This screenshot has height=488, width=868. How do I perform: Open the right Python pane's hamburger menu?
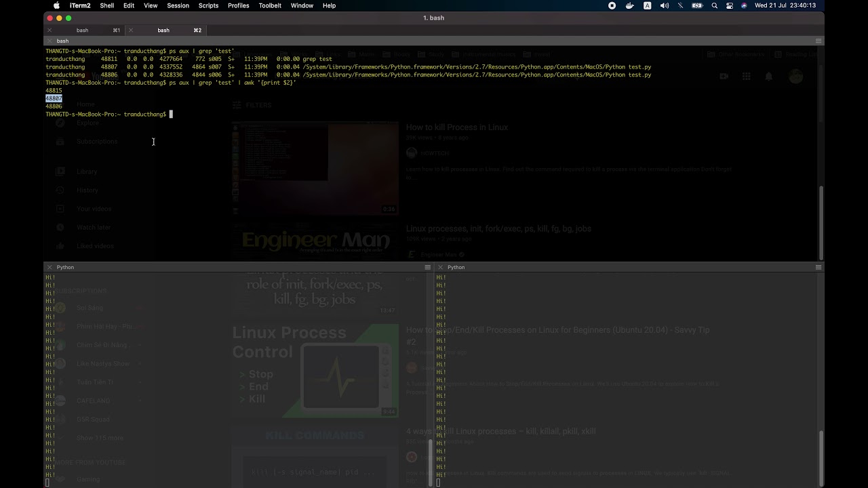(818, 267)
